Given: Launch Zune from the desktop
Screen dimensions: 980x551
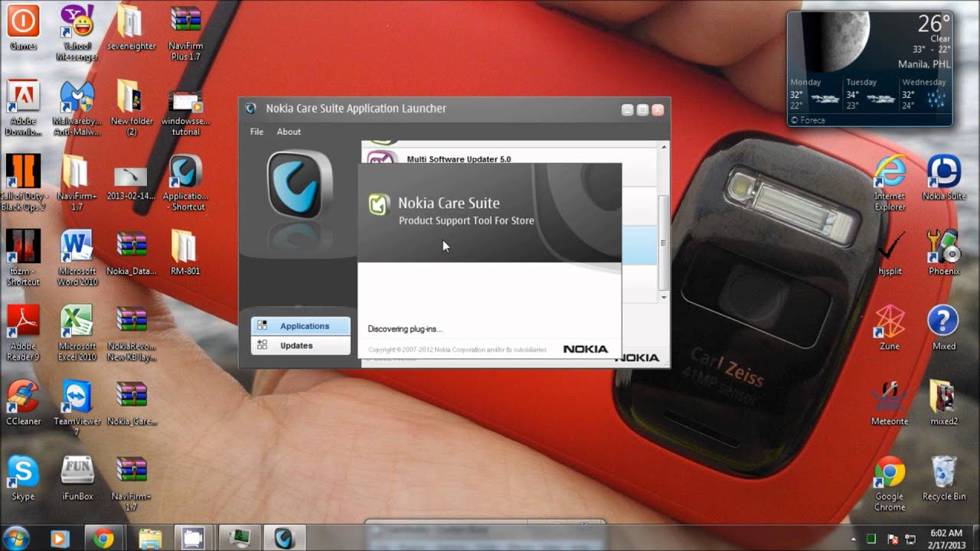Looking at the screenshot, I should coord(890,328).
